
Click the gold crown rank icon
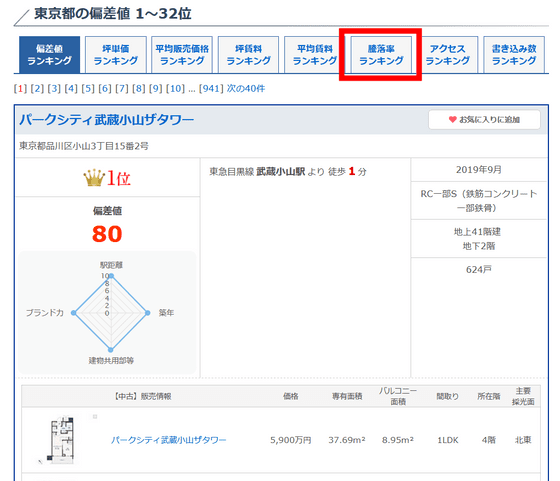point(94,177)
